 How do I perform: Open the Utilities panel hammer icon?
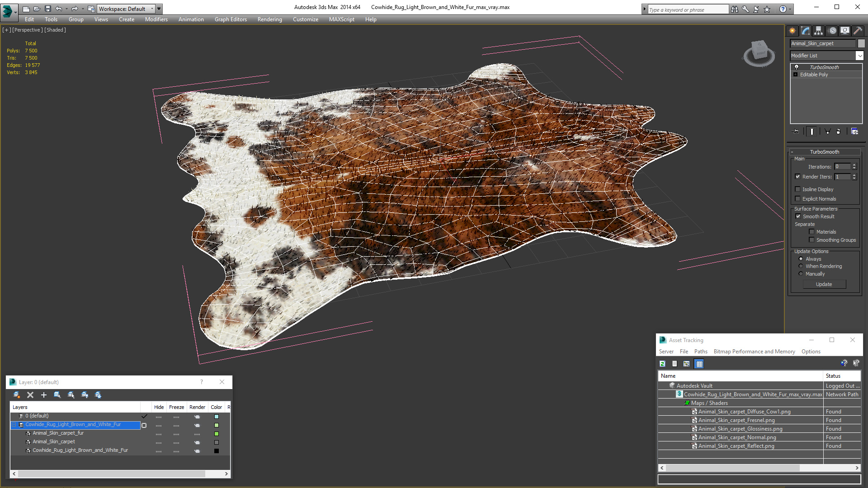(858, 31)
